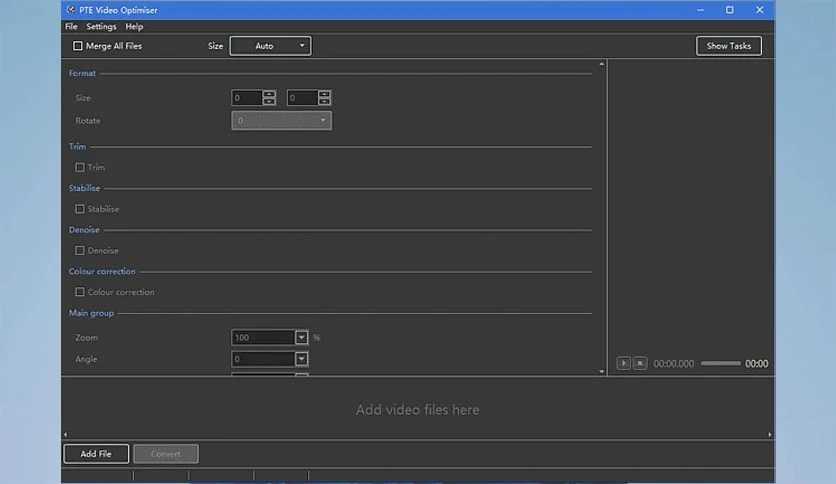Click the file list scroll left arrow
This screenshot has width=836, height=484.
pos(66,434)
